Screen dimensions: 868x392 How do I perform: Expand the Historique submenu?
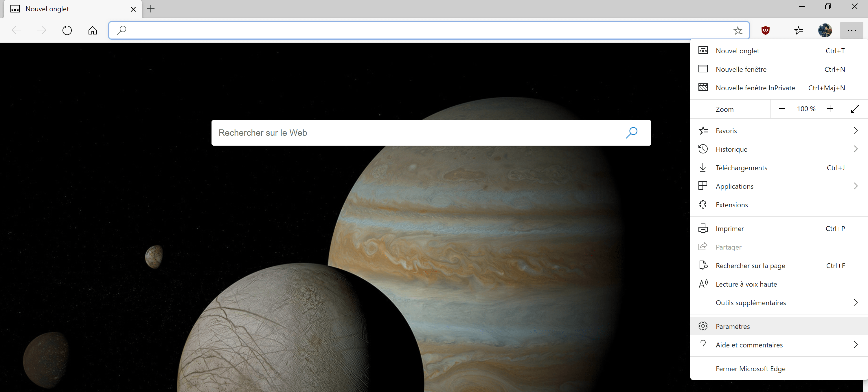(x=779, y=149)
